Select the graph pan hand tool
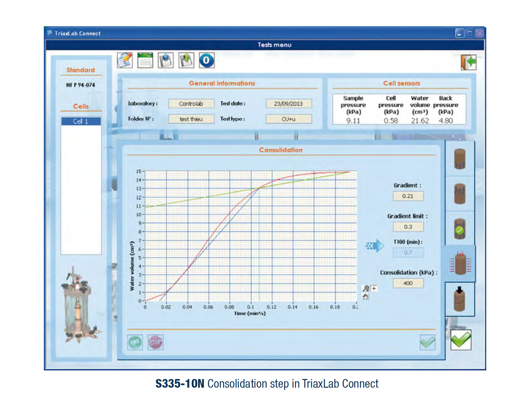 pyautogui.click(x=366, y=296)
